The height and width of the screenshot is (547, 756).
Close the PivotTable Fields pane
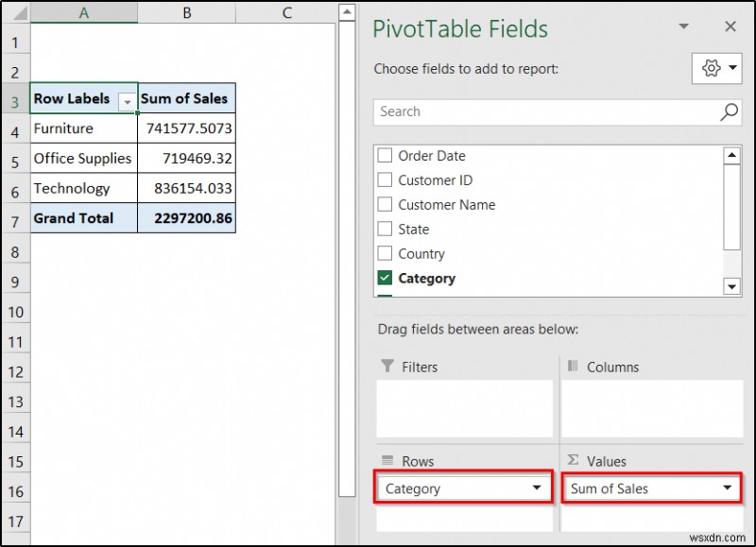tap(730, 26)
